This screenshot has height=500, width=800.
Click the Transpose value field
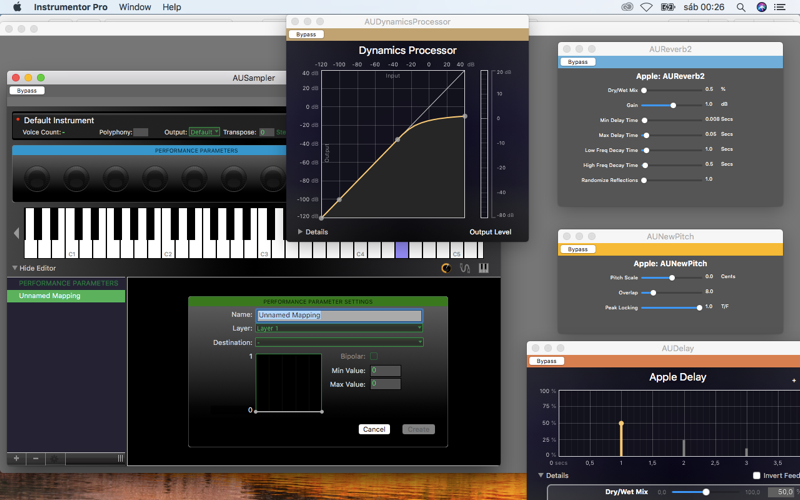266,132
